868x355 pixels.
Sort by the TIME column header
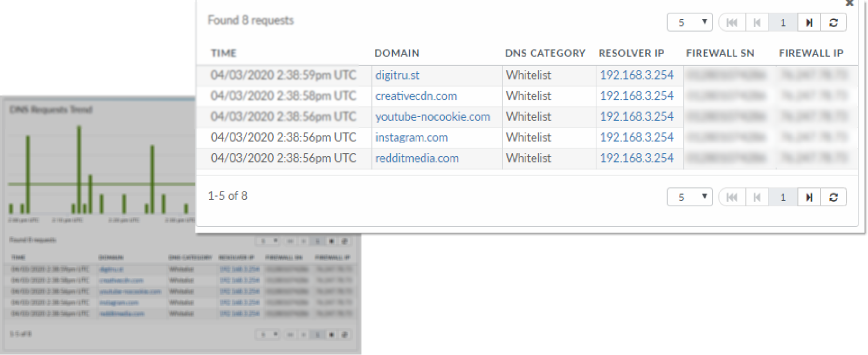[224, 53]
